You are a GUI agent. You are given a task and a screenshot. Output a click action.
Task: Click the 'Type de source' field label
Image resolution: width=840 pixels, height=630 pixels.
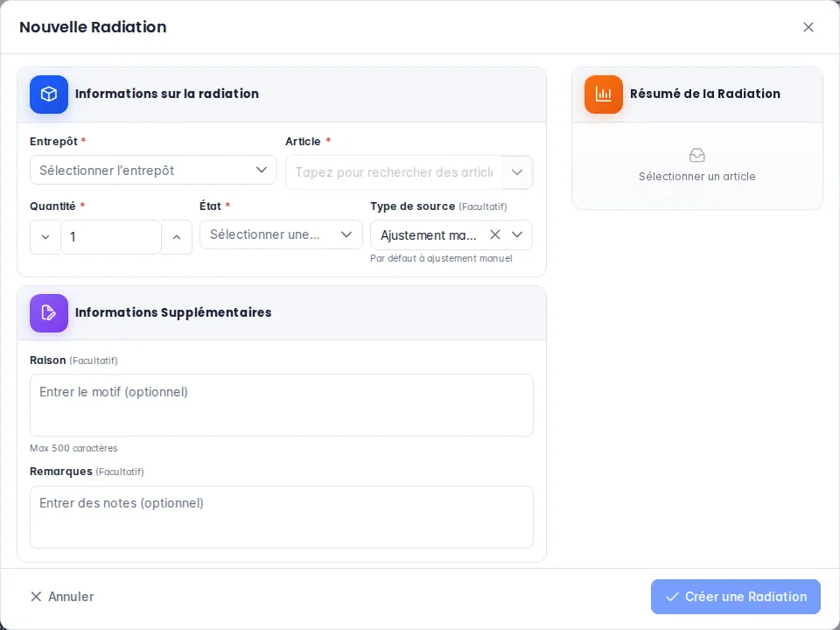coord(412,206)
